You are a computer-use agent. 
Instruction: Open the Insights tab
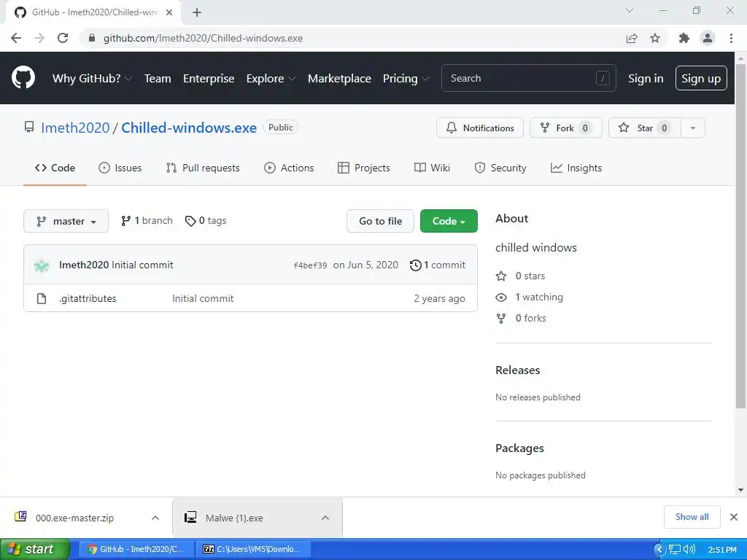pos(576,168)
